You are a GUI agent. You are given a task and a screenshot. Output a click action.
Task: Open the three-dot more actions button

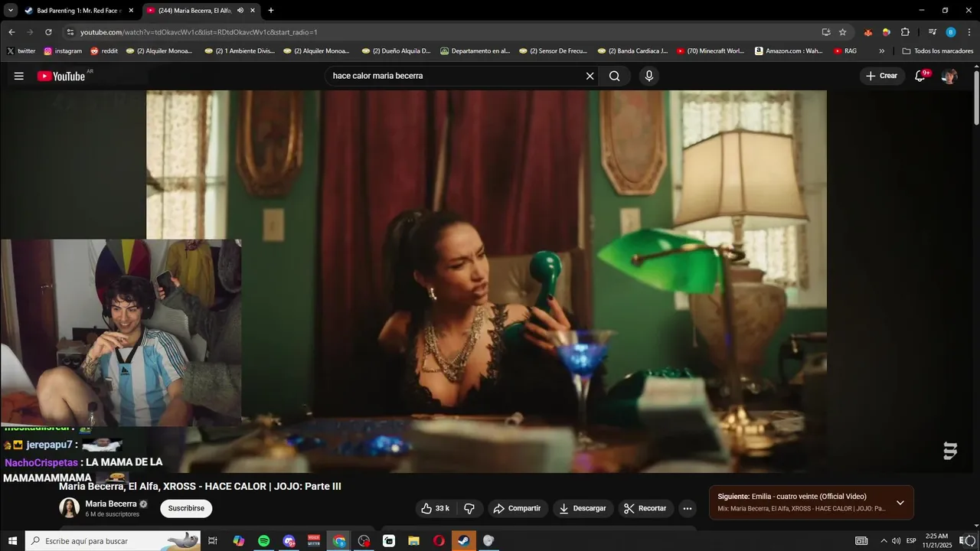688,508
